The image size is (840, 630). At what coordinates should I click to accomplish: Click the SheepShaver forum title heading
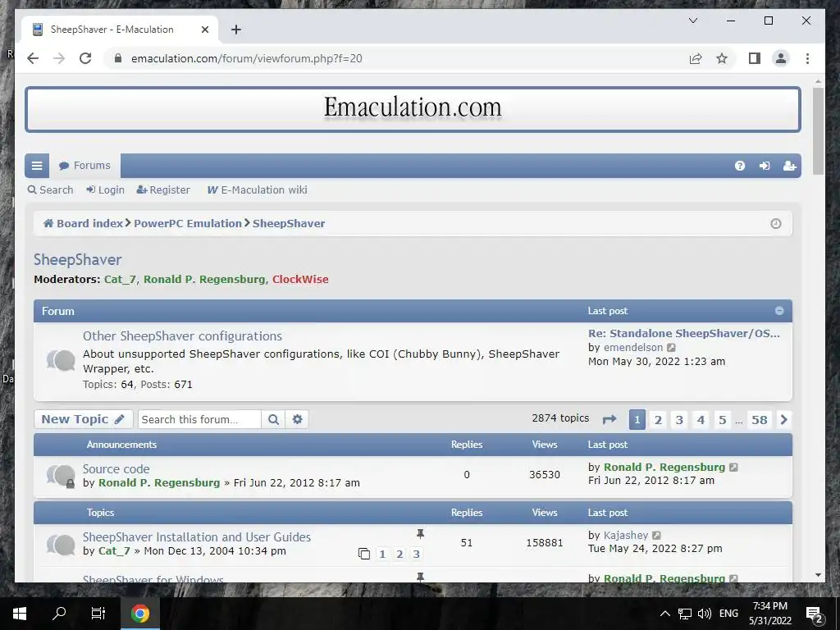tap(78, 260)
